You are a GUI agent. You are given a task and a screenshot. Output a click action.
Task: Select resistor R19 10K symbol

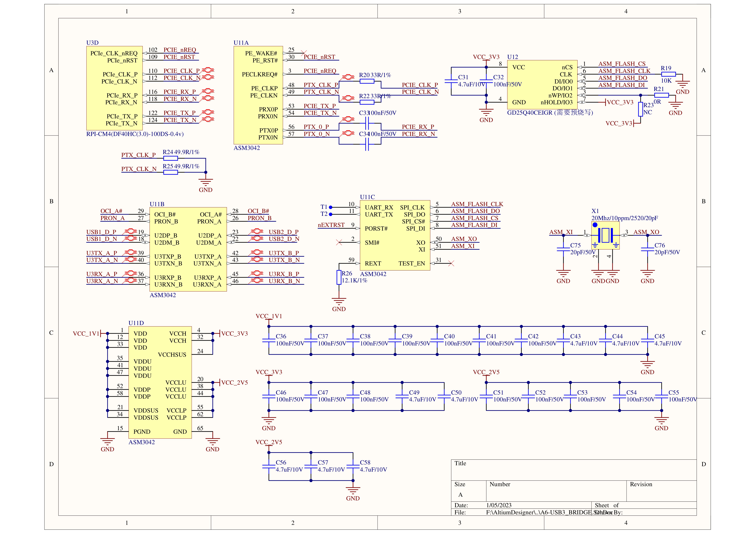(668, 74)
